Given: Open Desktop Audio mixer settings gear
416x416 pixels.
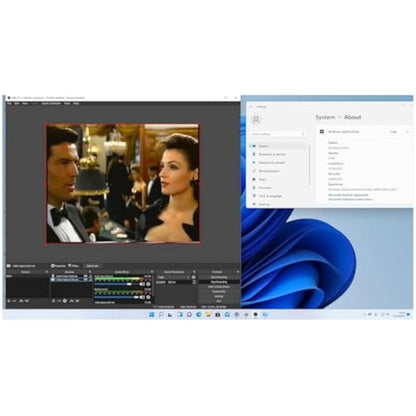Looking at the screenshot, I should point(148,297).
